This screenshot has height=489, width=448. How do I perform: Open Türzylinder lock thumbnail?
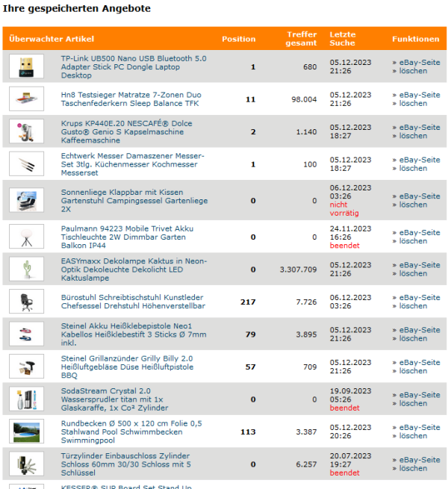(x=27, y=464)
